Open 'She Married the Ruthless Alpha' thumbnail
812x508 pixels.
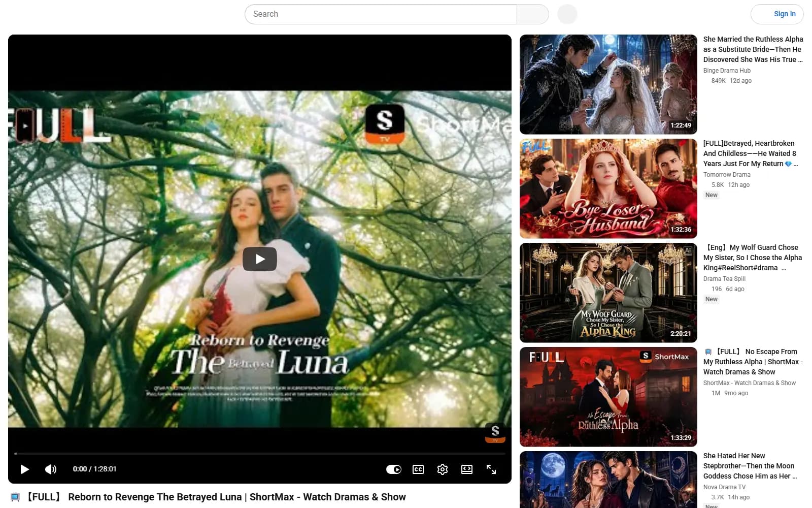[608, 84]
